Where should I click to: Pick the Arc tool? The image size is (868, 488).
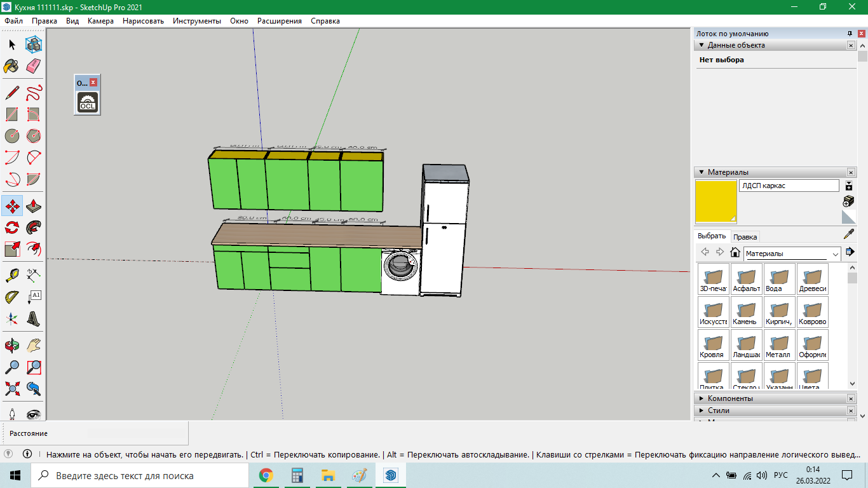tap(12, 158)
